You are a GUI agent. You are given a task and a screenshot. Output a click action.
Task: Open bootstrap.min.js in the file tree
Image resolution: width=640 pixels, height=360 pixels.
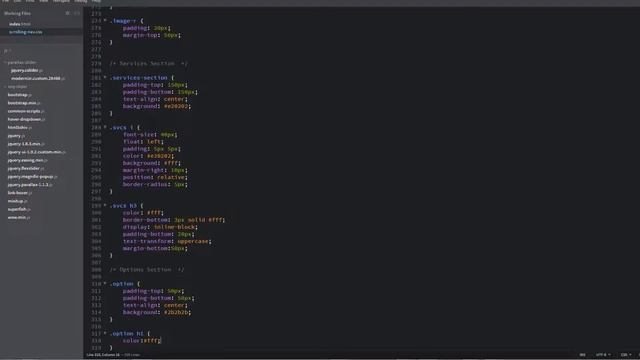24,103
